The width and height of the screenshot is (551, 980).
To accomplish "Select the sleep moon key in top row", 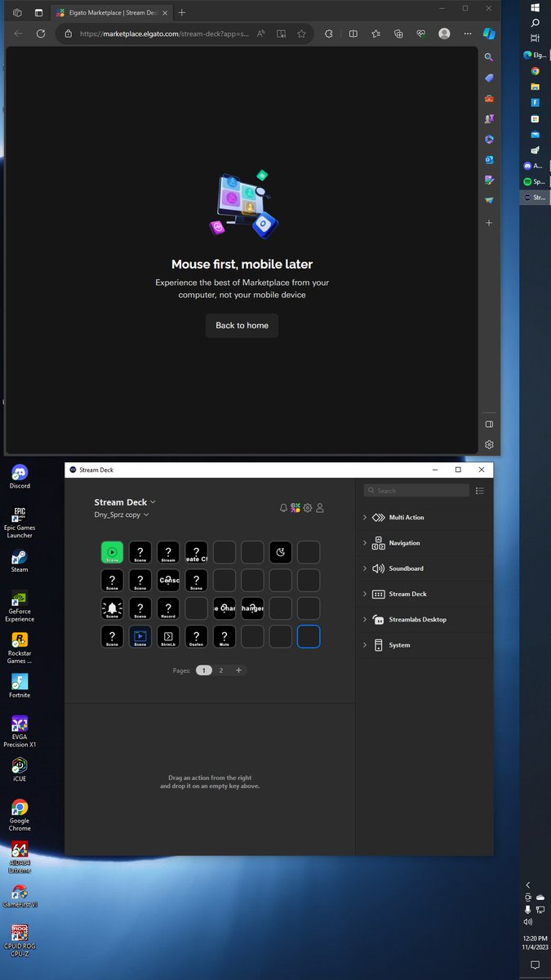I will click(x=280, y=553).
